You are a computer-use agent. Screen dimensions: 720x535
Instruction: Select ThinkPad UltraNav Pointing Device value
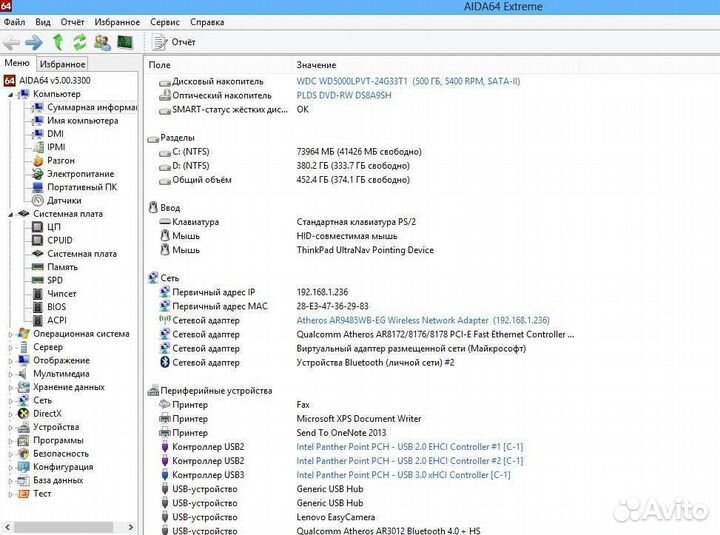[x=365, y=250]
